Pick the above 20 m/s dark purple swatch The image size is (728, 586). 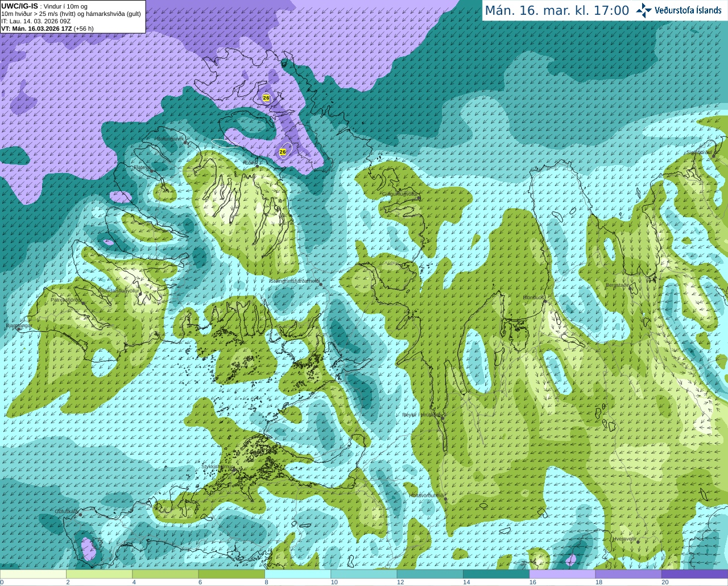click(694, 574)
